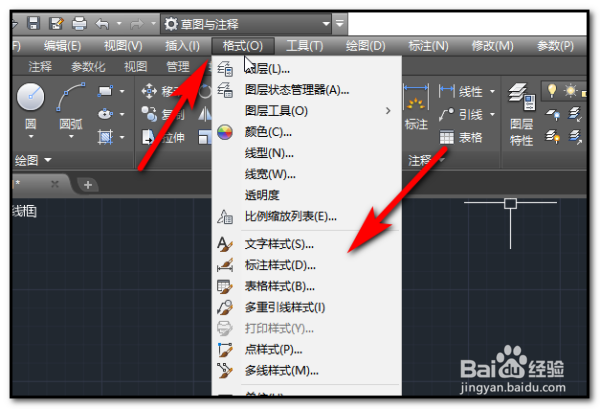Select the Hatch tool icon
Image resolution: width=600 pixels, height=409 pixels.
click(105, 137)
